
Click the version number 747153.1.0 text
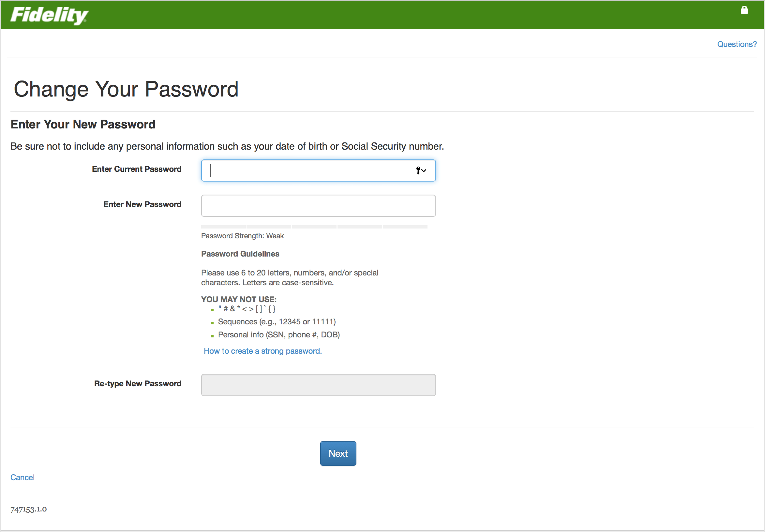click(29, 510)
